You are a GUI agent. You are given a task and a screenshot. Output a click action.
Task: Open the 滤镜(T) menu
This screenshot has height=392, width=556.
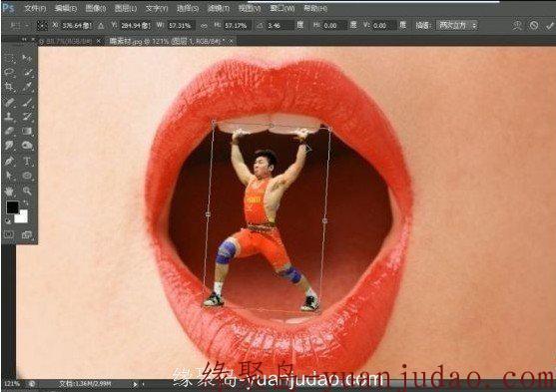219,8
